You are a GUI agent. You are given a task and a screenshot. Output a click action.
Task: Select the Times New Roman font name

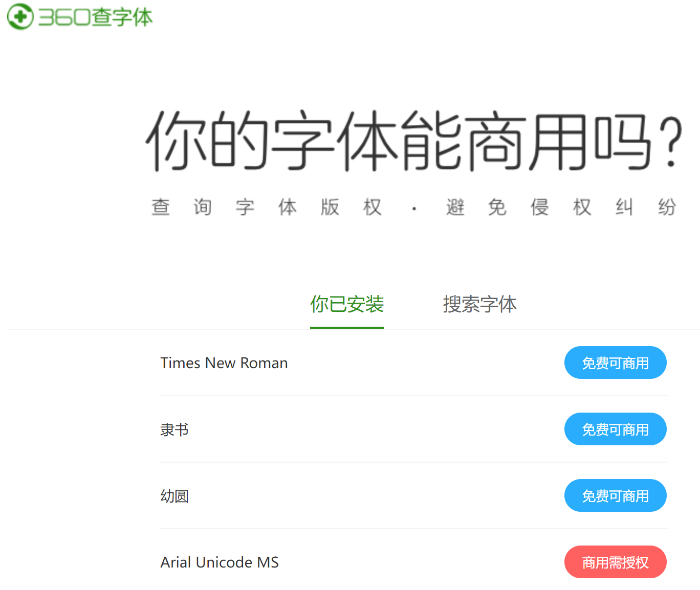(224, 363)
